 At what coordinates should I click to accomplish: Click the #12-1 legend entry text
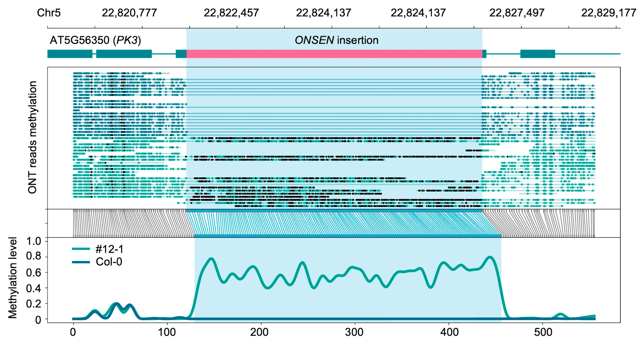point(109,249)
